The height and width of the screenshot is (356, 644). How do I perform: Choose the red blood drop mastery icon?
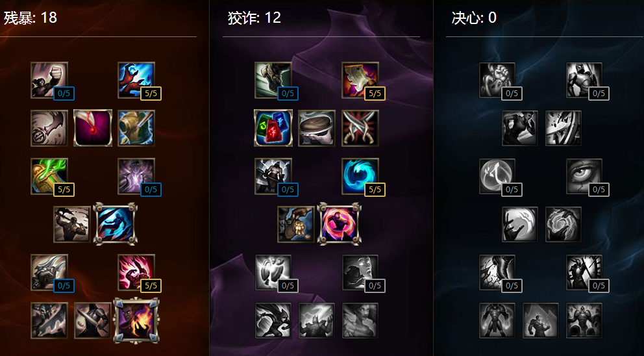click(93, 128)
